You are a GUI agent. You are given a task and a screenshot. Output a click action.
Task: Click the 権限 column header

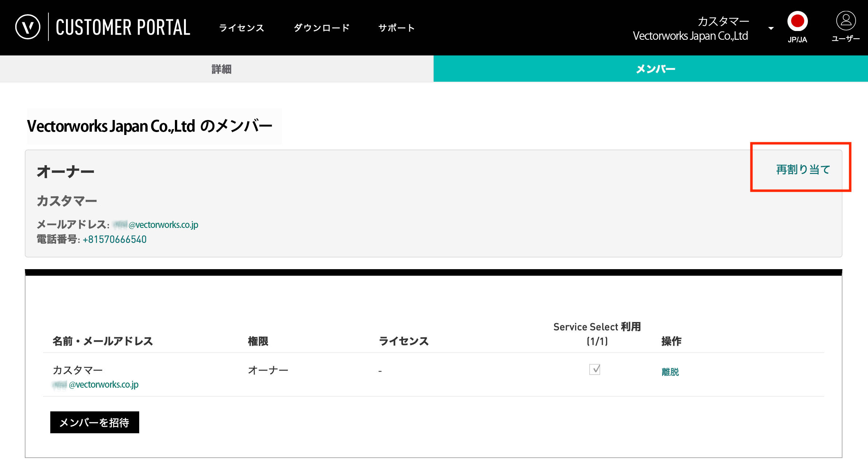[x=258, y=341]
